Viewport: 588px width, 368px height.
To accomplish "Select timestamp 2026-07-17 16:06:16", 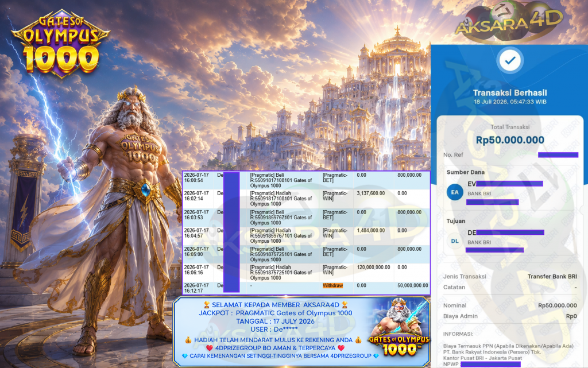I will pos(196,270).
